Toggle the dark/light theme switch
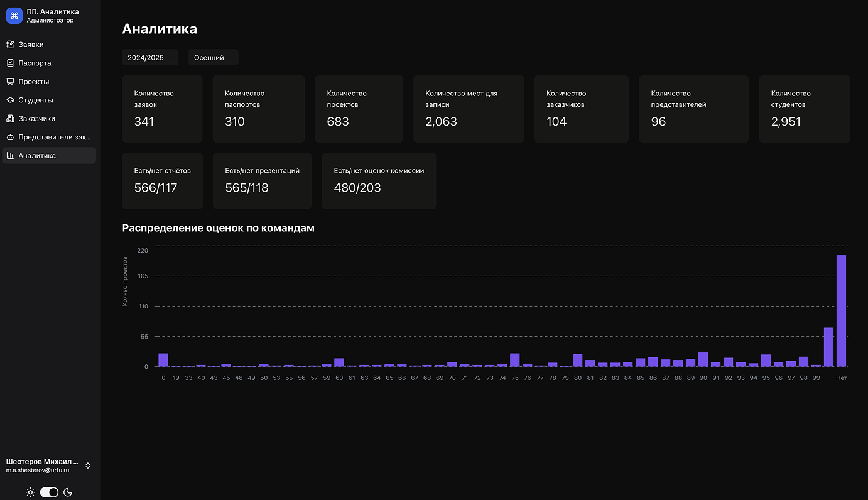The image size is (868, 500). 49,492
